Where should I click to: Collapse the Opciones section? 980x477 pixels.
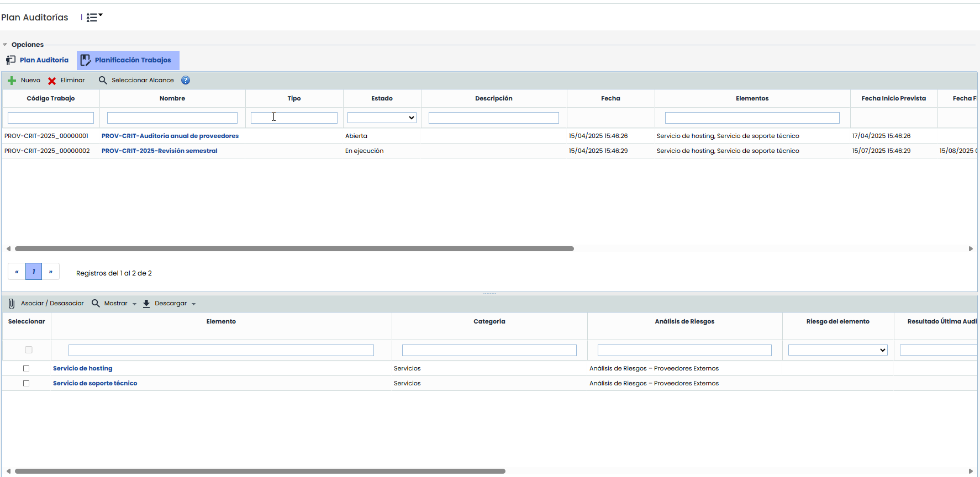pyautogui.click(x=5, y=45)
